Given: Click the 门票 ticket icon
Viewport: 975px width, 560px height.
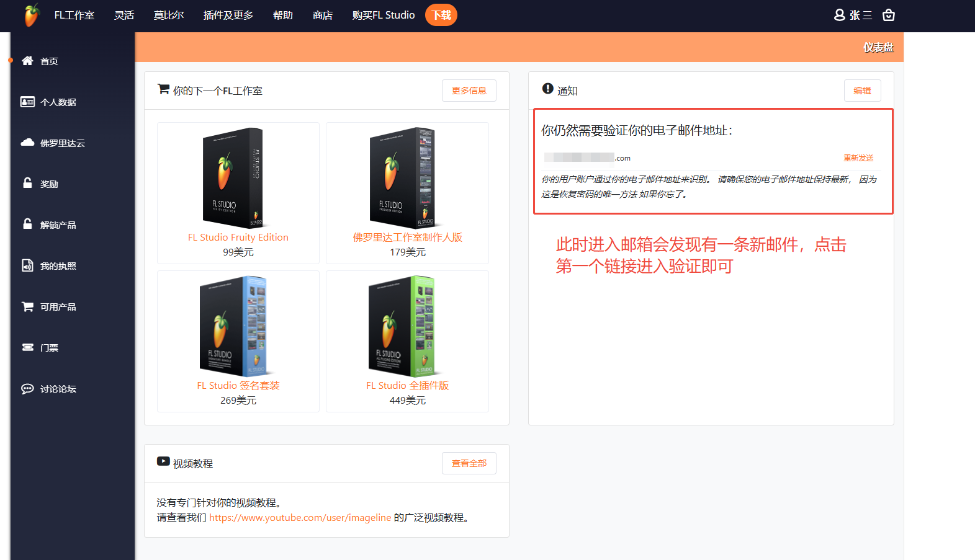Looking at the screenshot, I should coord(27,347).
